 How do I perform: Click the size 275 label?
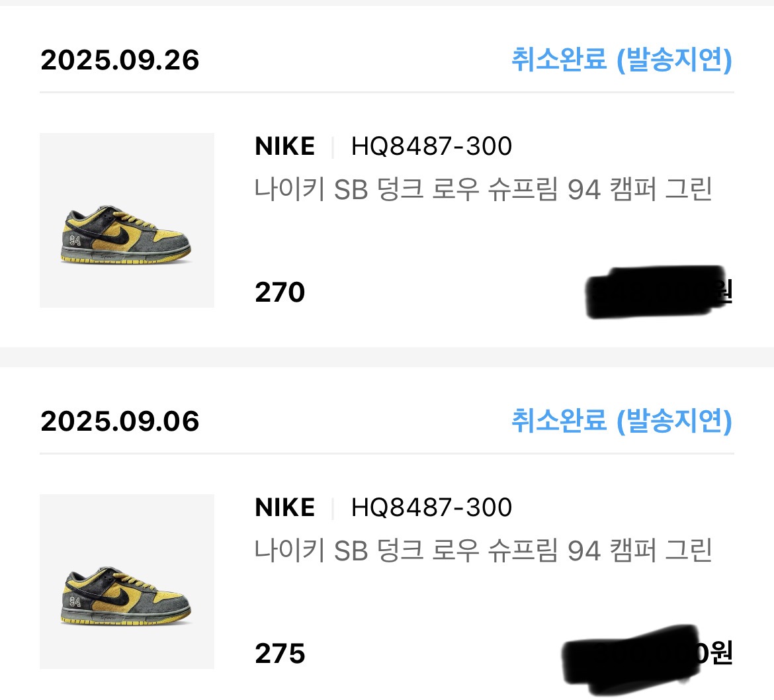tap(280, 654)
